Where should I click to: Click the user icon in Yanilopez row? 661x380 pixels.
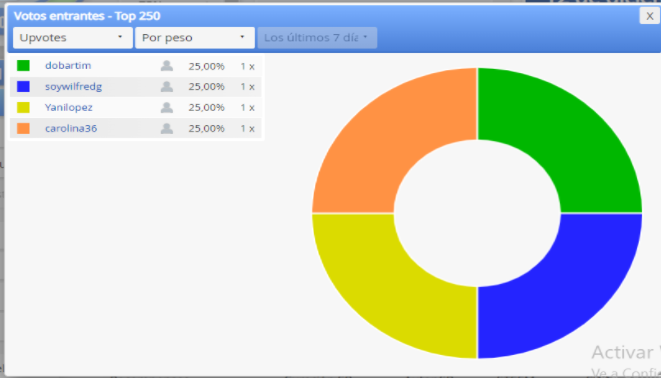[167, 108]
